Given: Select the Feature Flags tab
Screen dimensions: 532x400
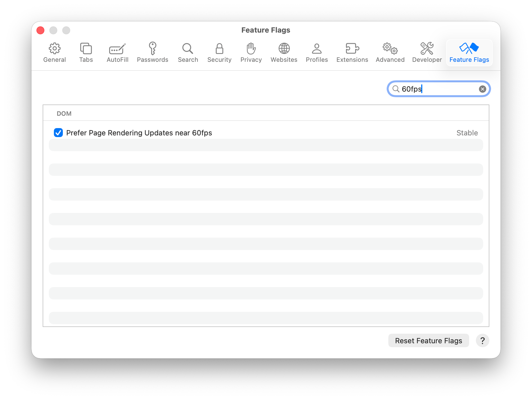Looking at the screenshot, I should click(469, 53).
